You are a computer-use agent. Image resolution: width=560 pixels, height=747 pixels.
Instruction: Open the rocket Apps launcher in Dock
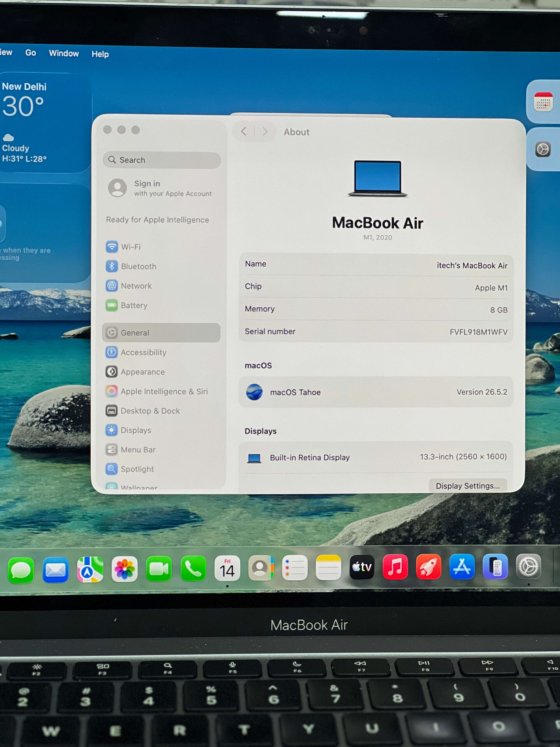429,567
